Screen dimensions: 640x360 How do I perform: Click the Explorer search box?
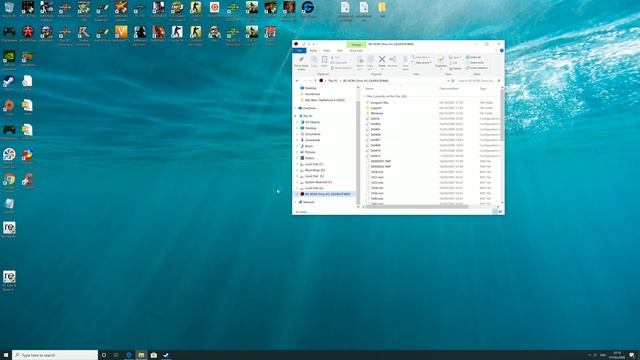point(479,81)
